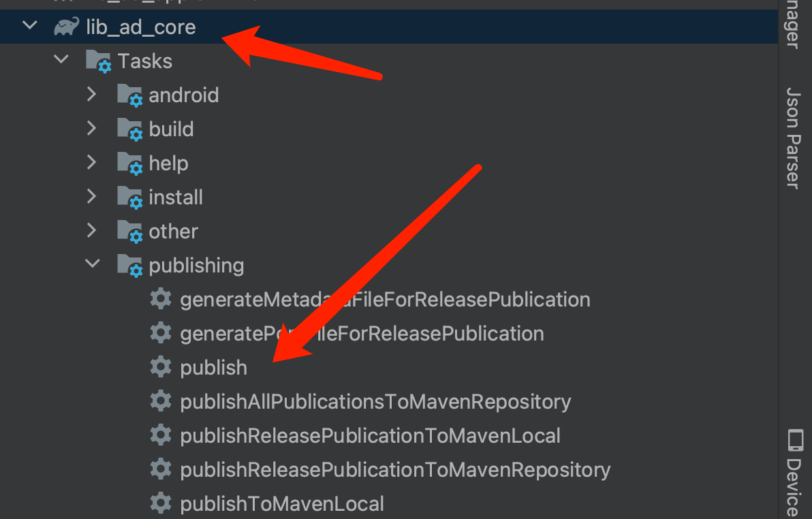The width and height of the screenshot is (812, 519).
Task: Click the gear icon beside publish task
Action: click(161, 366)
